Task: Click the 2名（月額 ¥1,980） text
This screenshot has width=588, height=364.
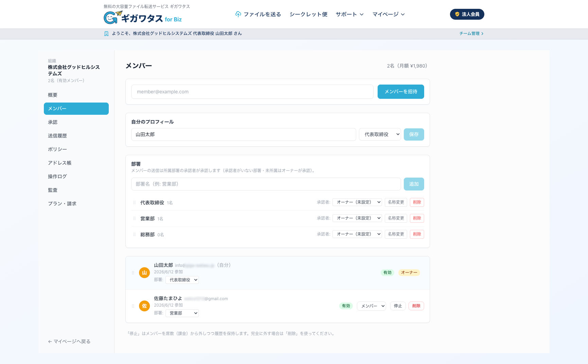Action: [407, 66]
